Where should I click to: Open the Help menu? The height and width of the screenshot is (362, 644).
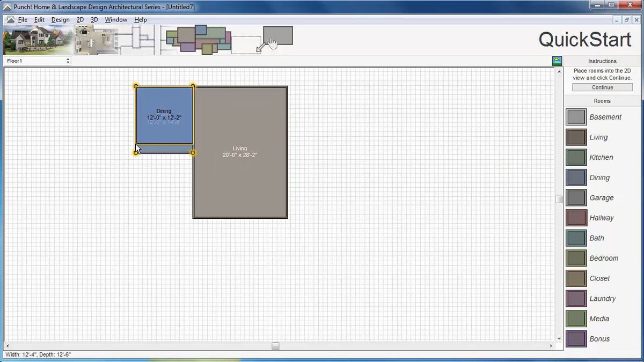(141, 20)
